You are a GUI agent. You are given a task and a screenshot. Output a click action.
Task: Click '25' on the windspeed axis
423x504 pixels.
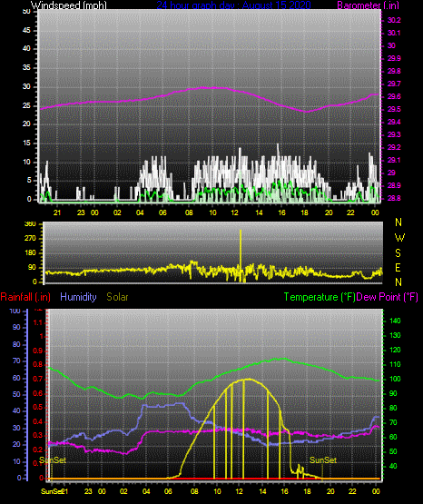(26, 105)
